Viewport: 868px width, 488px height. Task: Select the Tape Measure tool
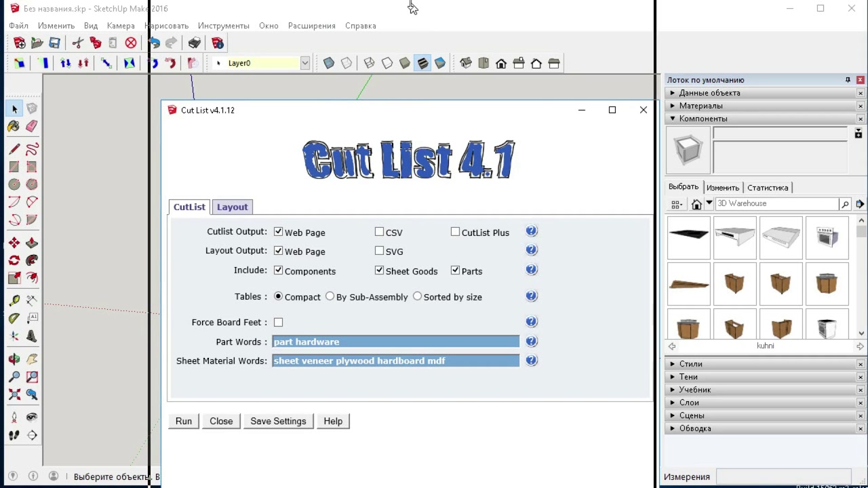[x=14, y=301]
